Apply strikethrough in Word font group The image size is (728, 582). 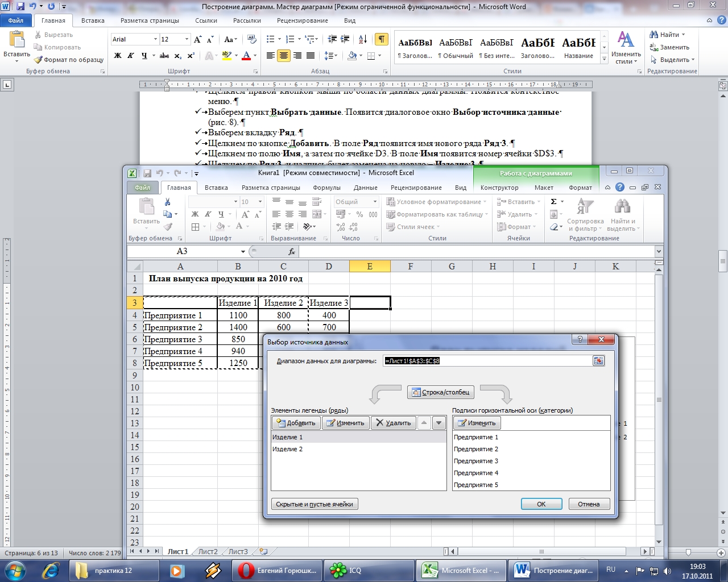pyautogui.click(x=164, y=56)
